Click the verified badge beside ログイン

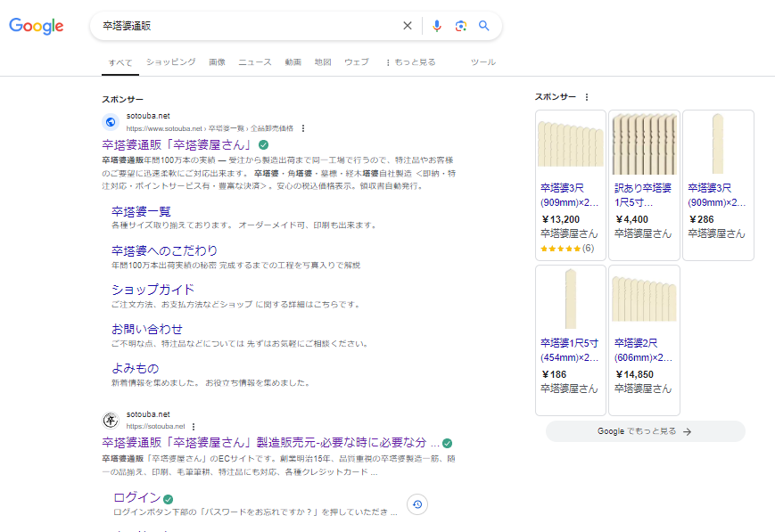pos(168,499)
